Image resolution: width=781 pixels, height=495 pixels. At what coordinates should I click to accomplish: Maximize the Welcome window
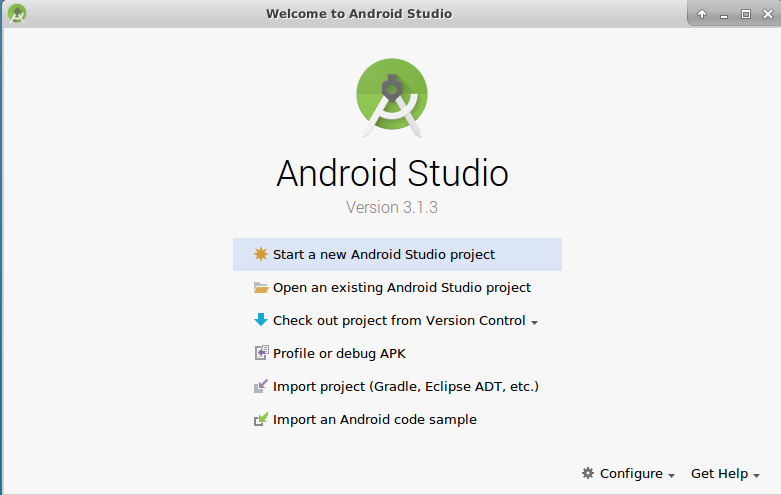tap(746, 14)
